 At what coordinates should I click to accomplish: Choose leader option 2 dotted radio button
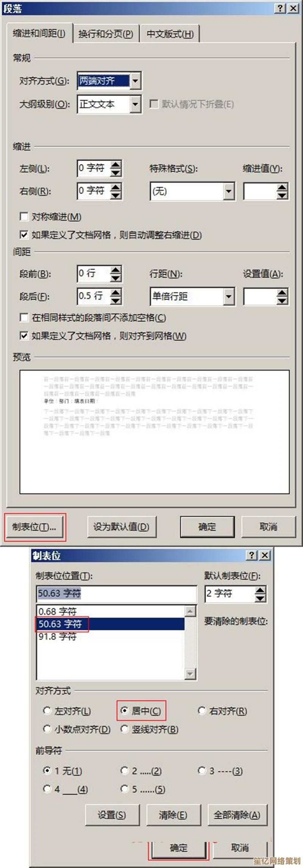tap(124, 770)
